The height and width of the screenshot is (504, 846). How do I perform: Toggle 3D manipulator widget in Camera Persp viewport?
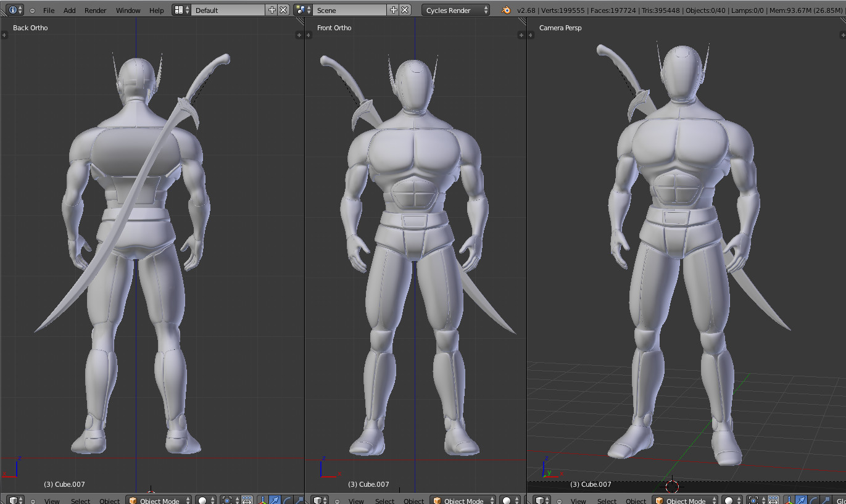[789, 500]
